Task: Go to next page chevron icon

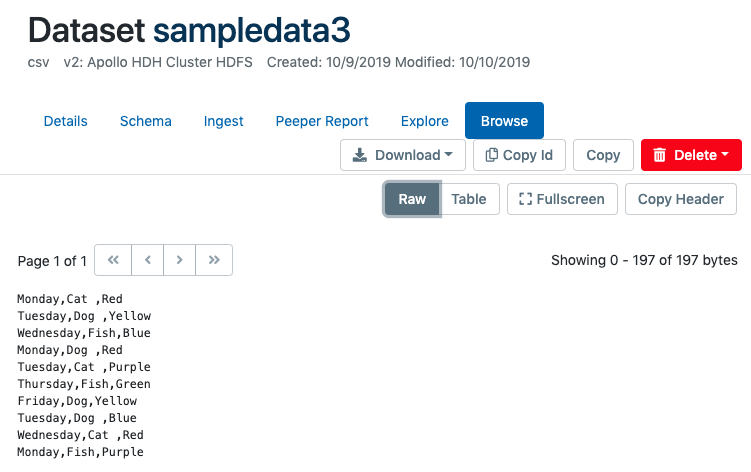Action: click(180, 260)
